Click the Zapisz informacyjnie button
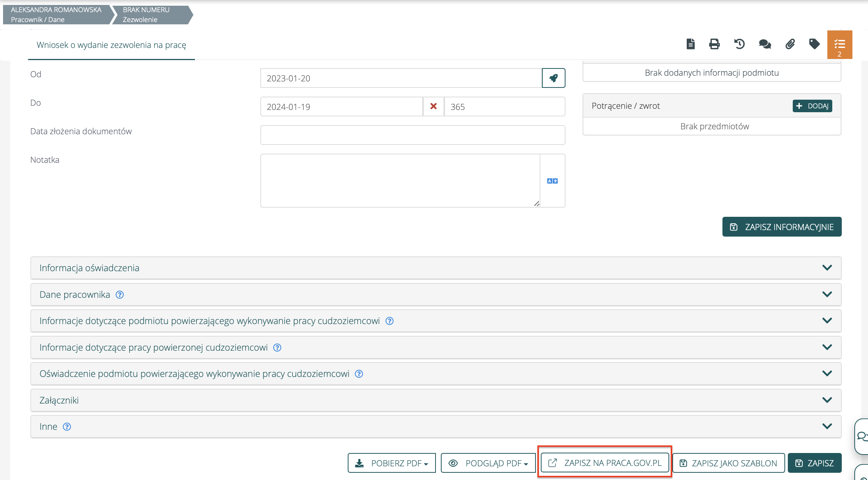 pyautogui.click(x=782, y=227)
